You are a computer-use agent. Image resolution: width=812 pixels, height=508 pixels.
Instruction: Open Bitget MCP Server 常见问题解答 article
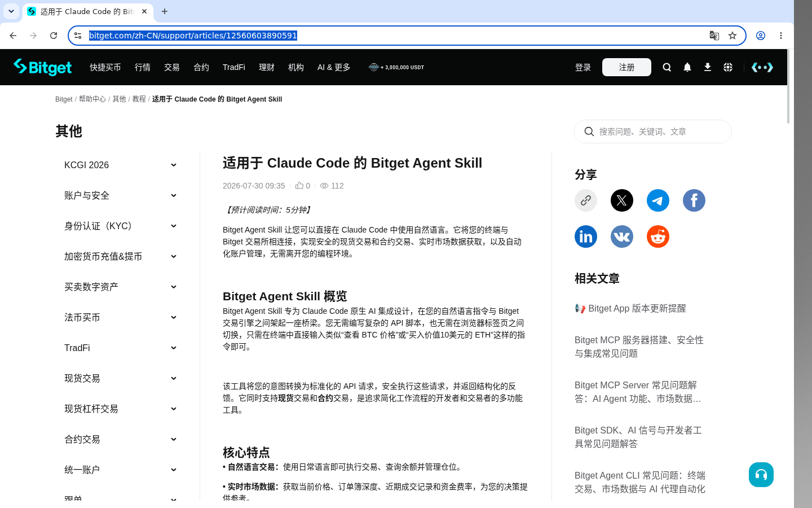click(x=639, y=392)
